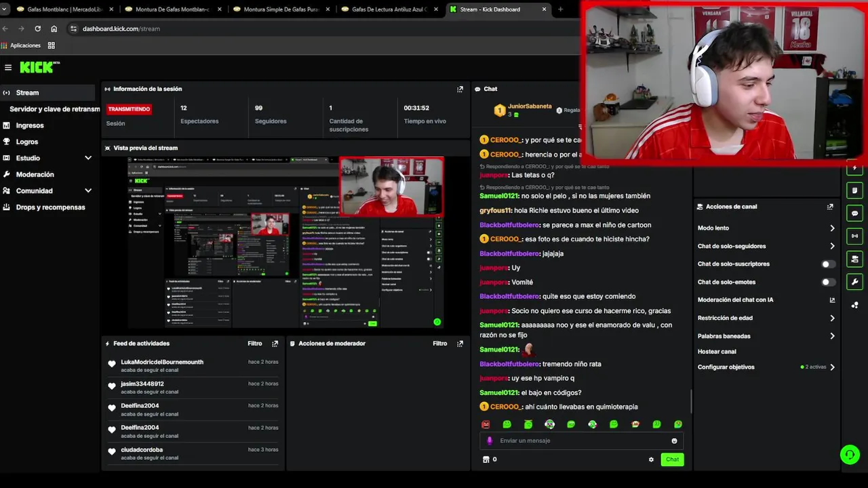Click the chat scrollbar
868x488 pixels.
click(x=691, y=401)
